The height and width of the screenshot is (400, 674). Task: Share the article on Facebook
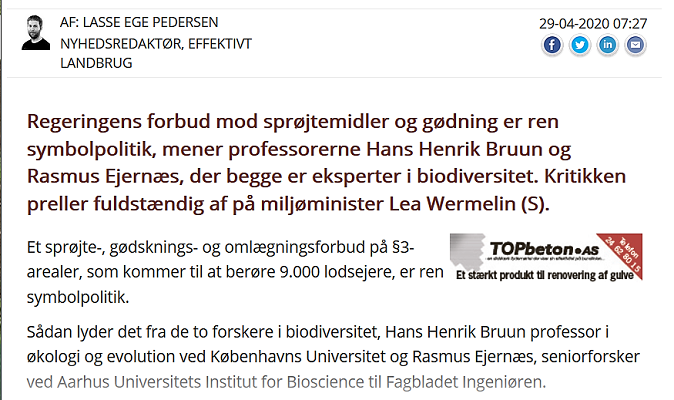(x=552, y=45)
